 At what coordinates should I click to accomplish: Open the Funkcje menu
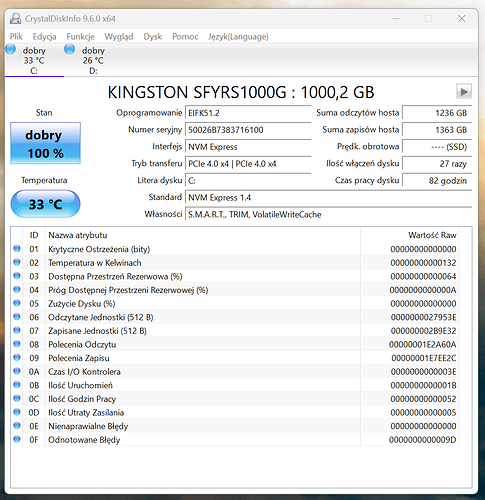tap(80, 36)
